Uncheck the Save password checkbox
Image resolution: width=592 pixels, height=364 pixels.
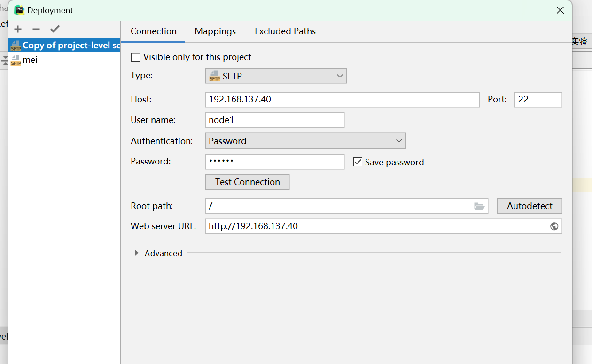pos(358,162)
